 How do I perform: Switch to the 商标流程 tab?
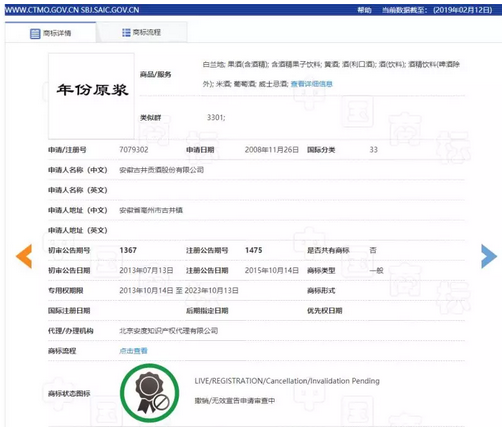tap(142, 32)
